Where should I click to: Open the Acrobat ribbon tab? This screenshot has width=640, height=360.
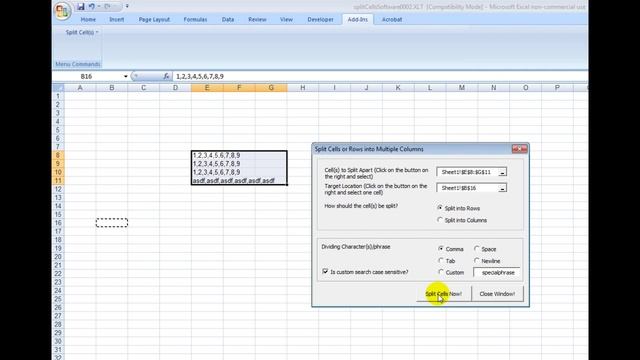tap(392, 20)
